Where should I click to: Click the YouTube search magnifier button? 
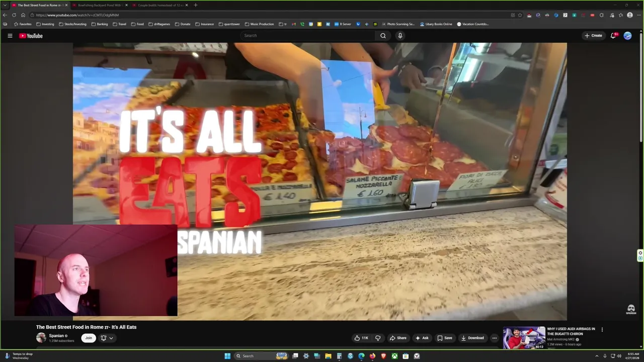click(x=383, y=36)
